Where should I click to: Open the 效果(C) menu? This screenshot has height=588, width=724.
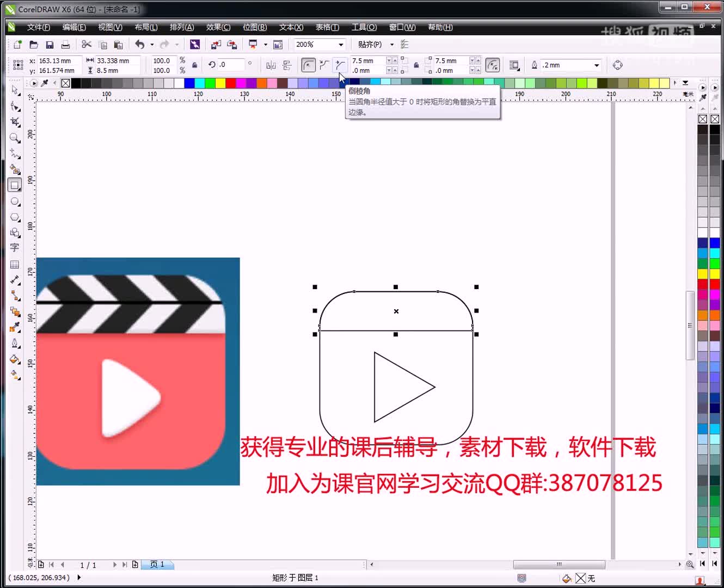(x=218, y=27)
